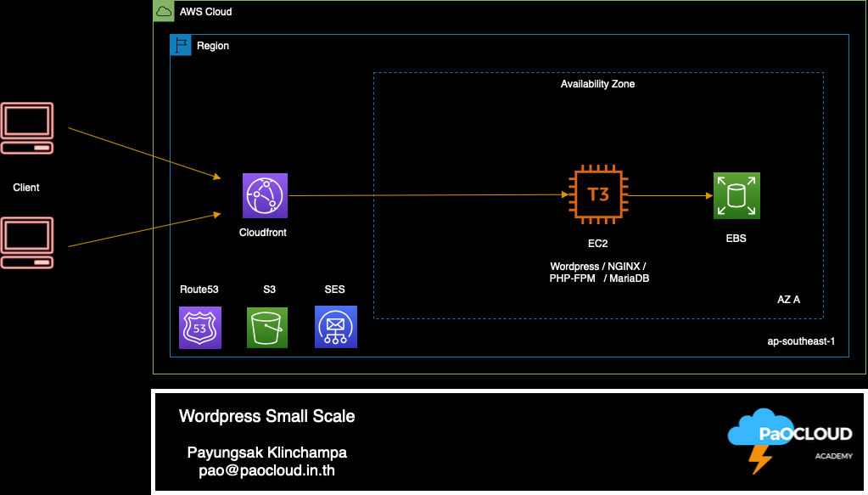Screen dimensions: 868x495
Task: Select the "Wordpress Small Scale" title
Action: pos(266,416)
